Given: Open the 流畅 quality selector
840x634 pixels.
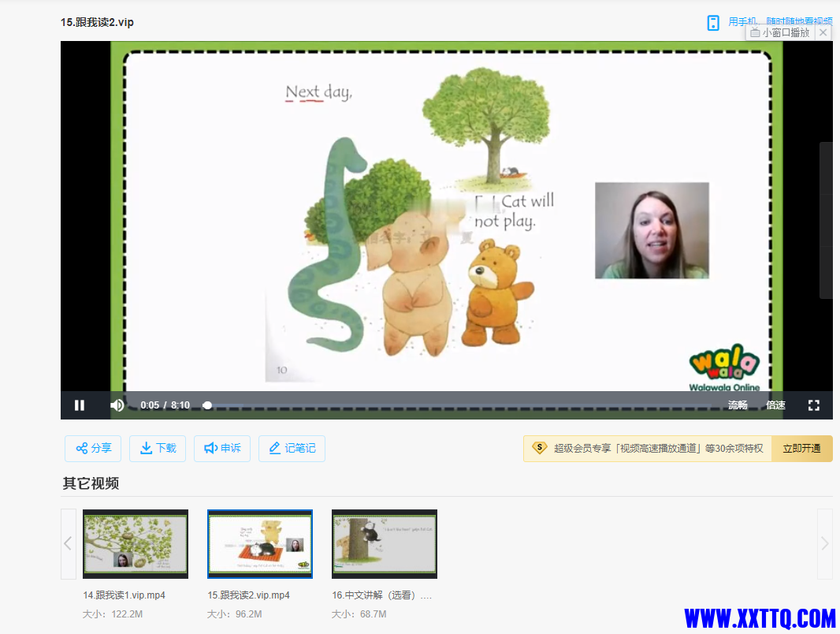Looking at the screenshot, I should click(x=737, y=405).
